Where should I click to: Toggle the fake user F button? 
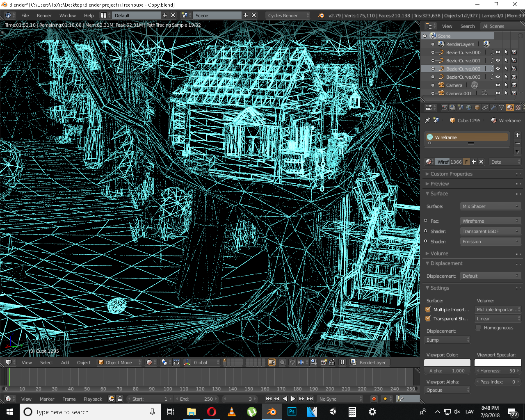(x=466, y=162)
